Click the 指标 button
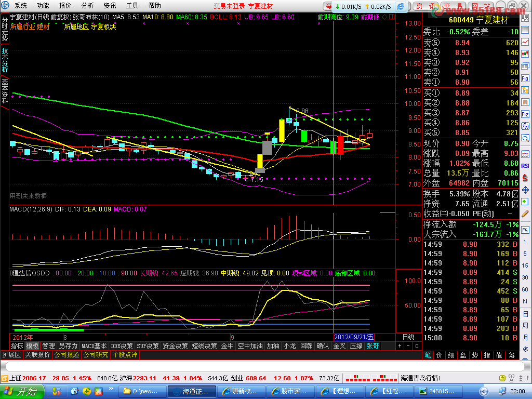This screenshot has width=532, height=399. point(17,345)
